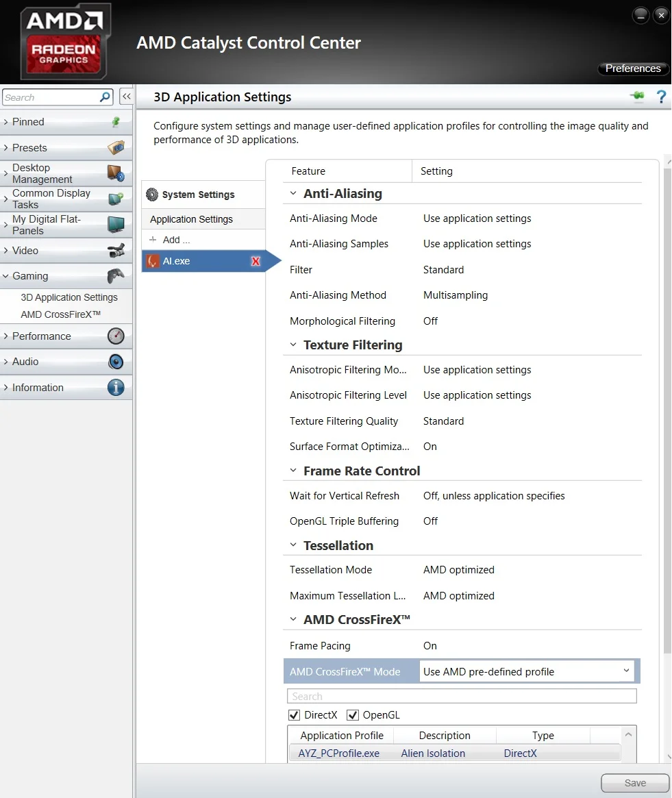Open the AMD CrossFireX Mode dropdown
The height and width of the screenshot is (798, 672).
tap(527, 671)
